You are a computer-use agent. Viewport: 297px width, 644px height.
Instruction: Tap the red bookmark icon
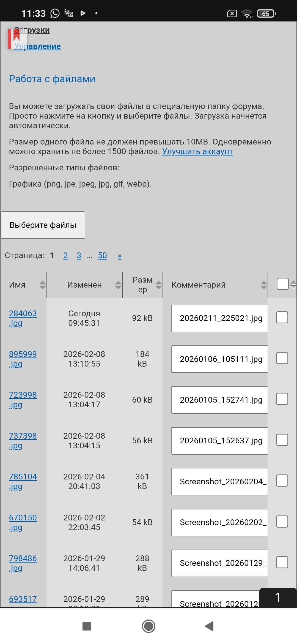[13, 39]
